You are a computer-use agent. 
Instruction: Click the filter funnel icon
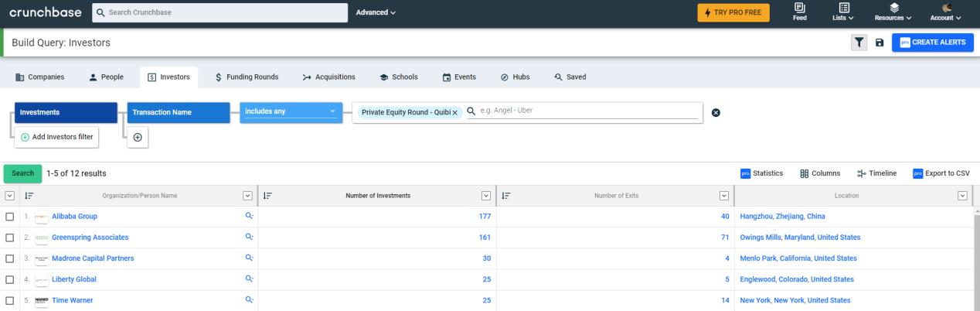point(859,43)
